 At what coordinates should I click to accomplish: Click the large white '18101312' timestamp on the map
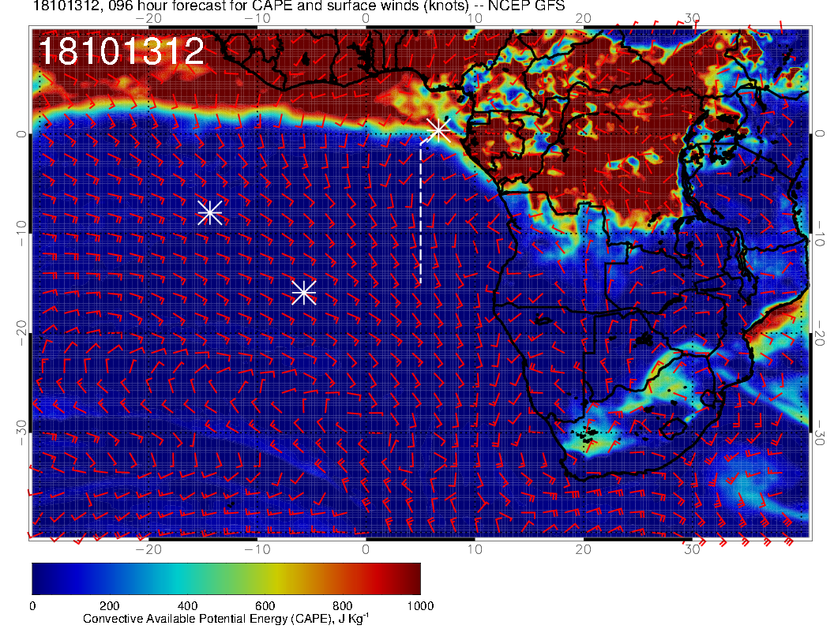coord(122,51)
